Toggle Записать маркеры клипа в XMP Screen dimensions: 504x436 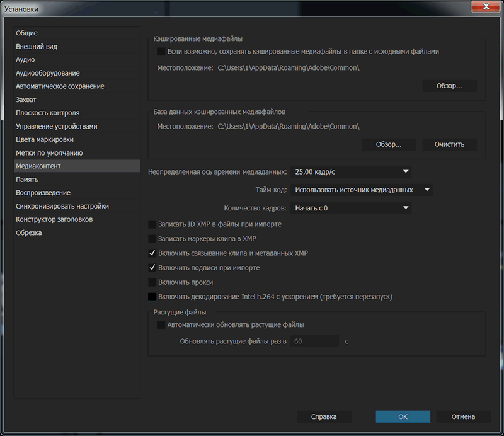click(152, 239)
